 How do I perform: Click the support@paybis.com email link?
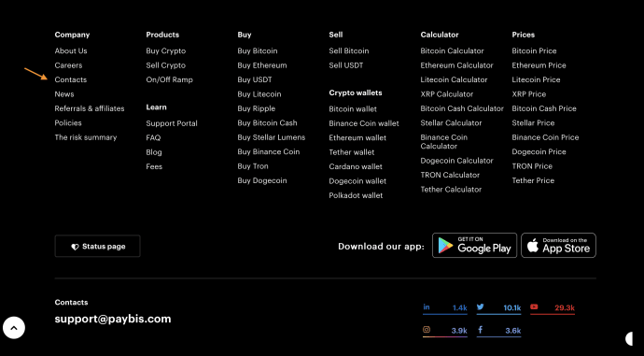click(x=113, y=319)
